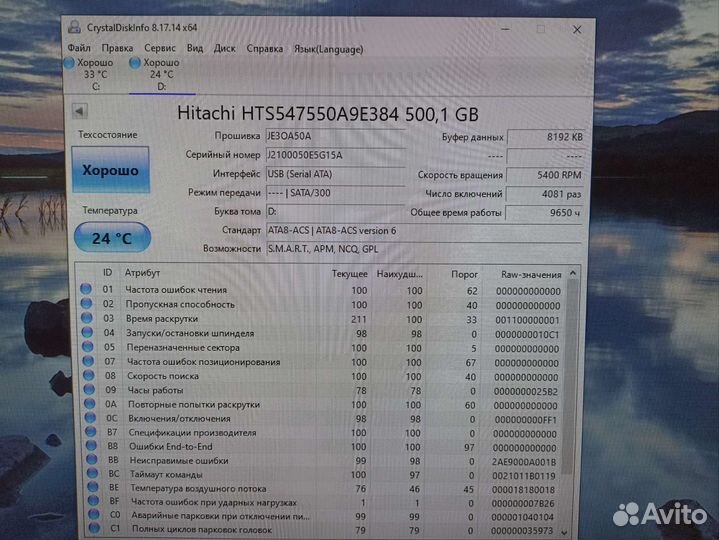
Task: Open the Справка menu
Action: (x=264, y=47)
